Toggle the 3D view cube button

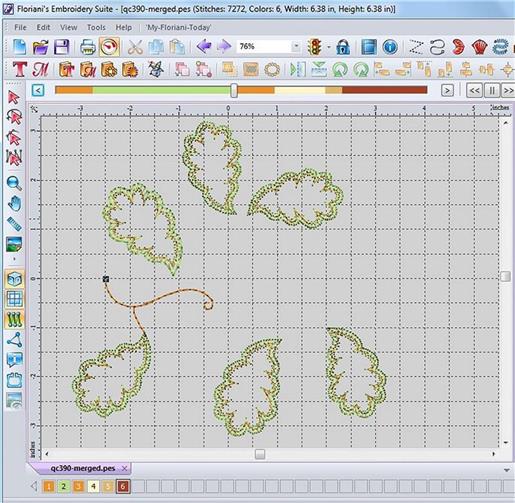click(x=14, y=279)
